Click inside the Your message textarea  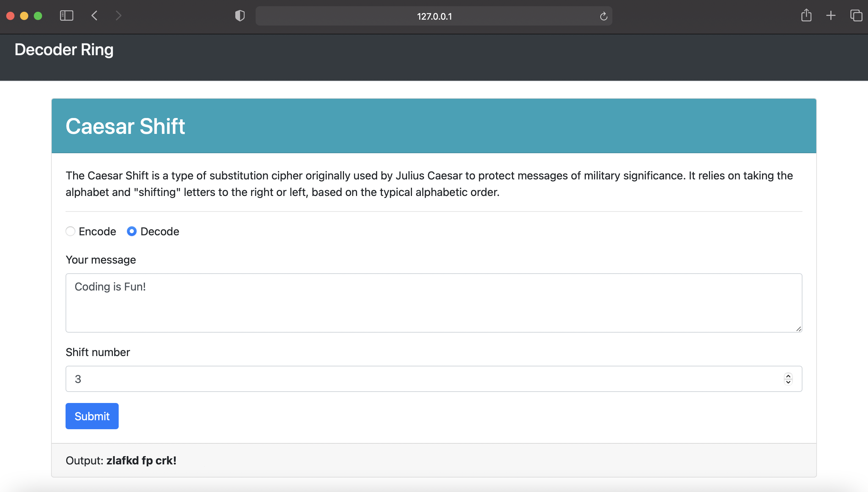click(x=434, y=303)
